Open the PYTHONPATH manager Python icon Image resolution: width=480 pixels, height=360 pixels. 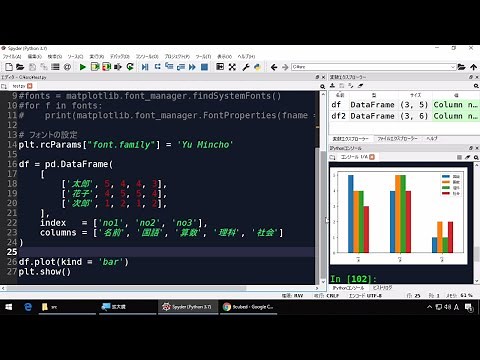257,67
